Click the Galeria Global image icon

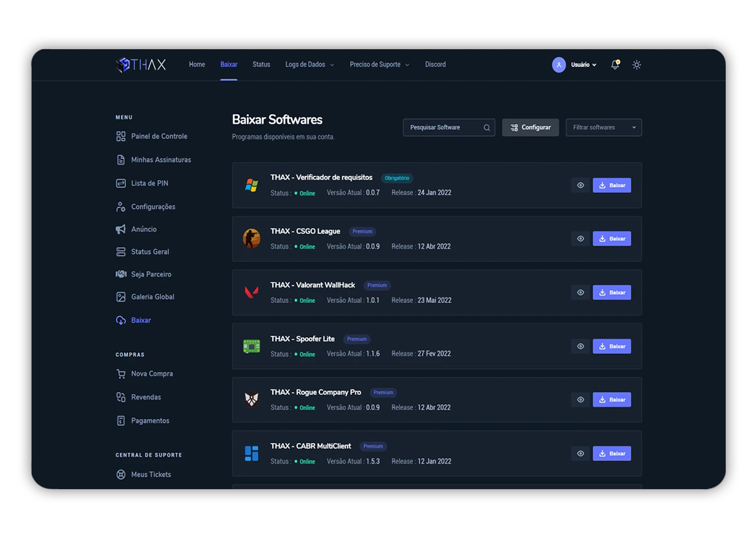[121, 297]
